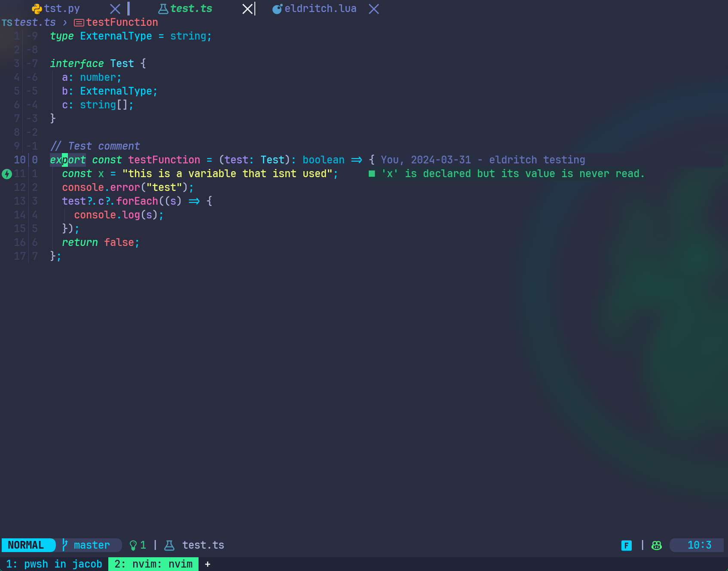The width and height of the screenshot is (728, 571).
Task: Click the type ExternalType declaration line
Action: [x=131, y=36]
